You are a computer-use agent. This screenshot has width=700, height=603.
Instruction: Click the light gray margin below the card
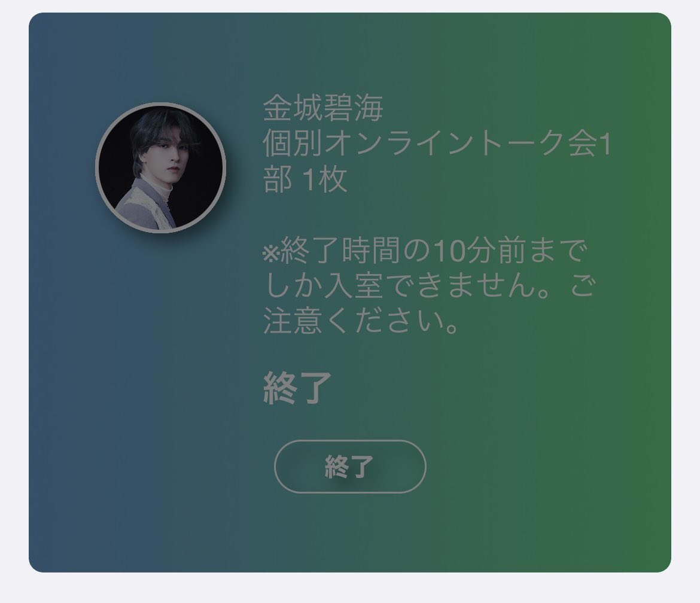click(350, 588)
